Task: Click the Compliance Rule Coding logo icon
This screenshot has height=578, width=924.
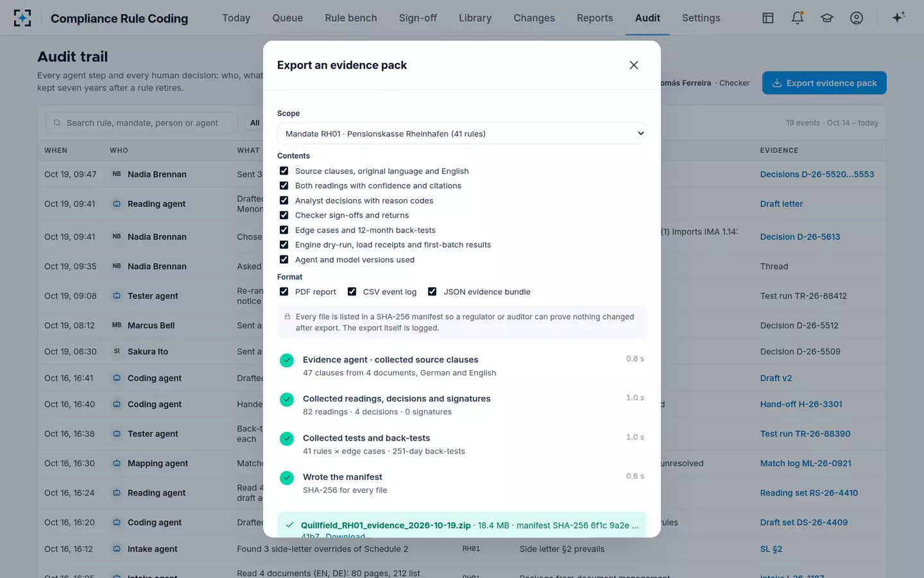Action: (22, 18)
